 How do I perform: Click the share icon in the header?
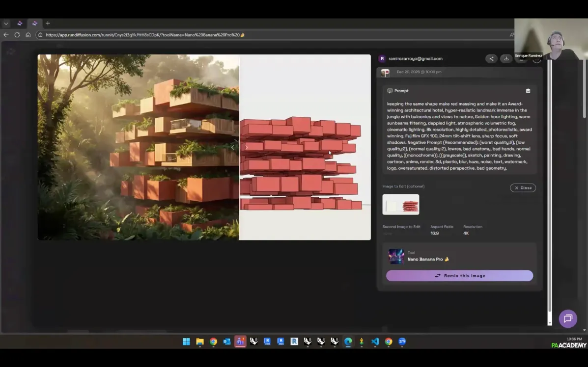pyautogui.click(x=491, y=59)
